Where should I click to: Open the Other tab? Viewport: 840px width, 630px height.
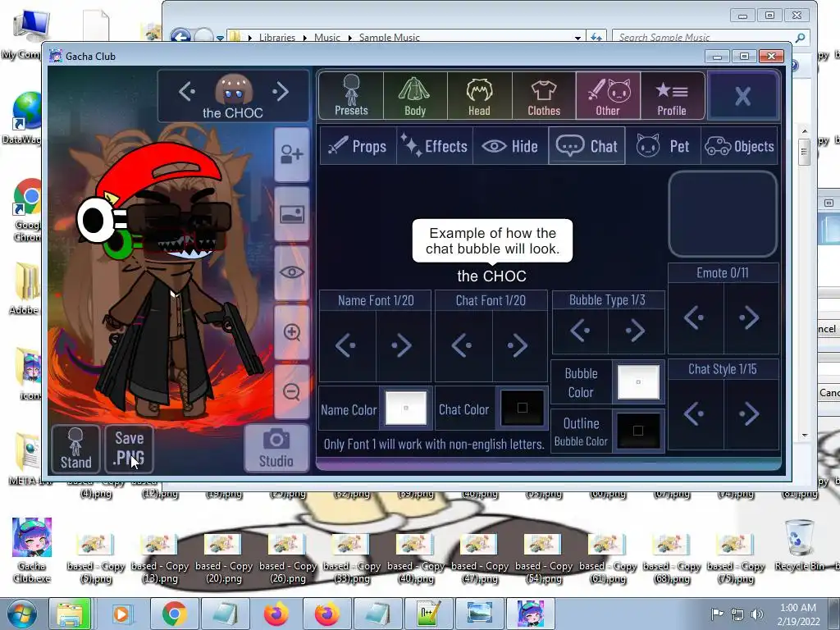point(608,96)
